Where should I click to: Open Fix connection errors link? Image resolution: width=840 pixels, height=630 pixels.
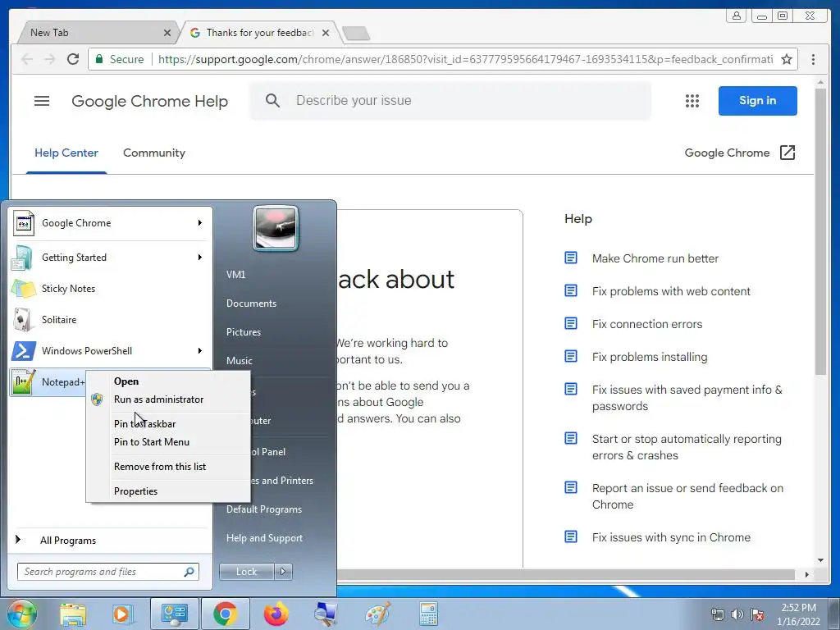coord(647,324)
